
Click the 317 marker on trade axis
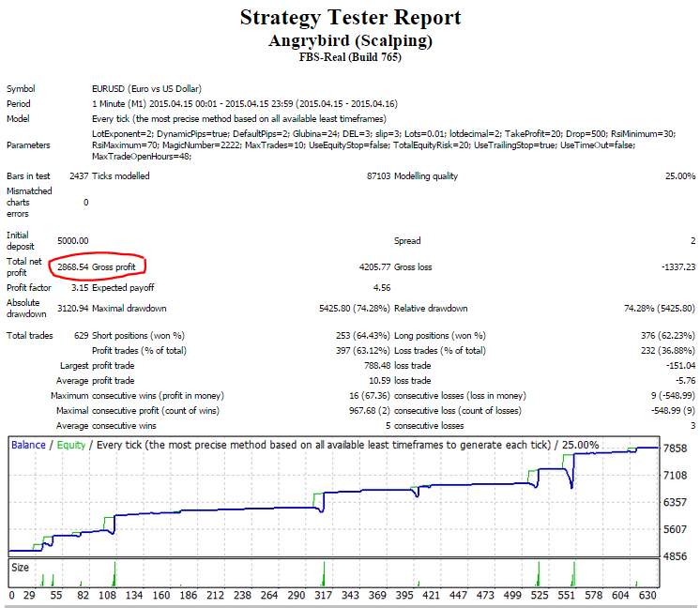point(323,595)
